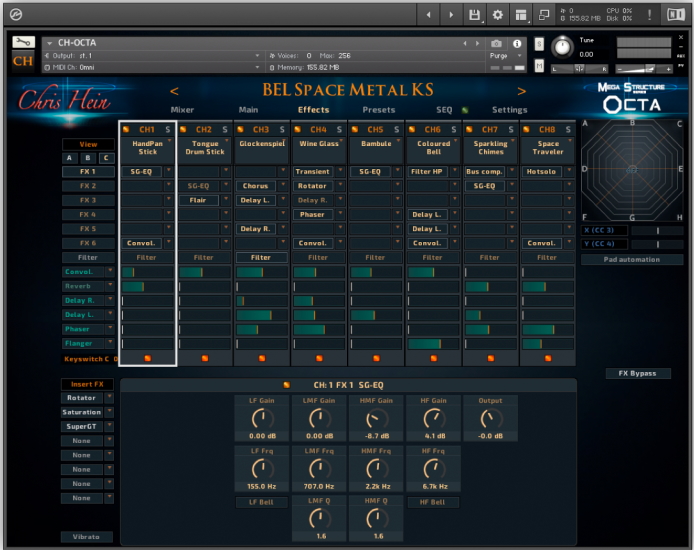694x550 pixels.
Task: Click the instrument info icon
Action: click(x=517, y=44)
